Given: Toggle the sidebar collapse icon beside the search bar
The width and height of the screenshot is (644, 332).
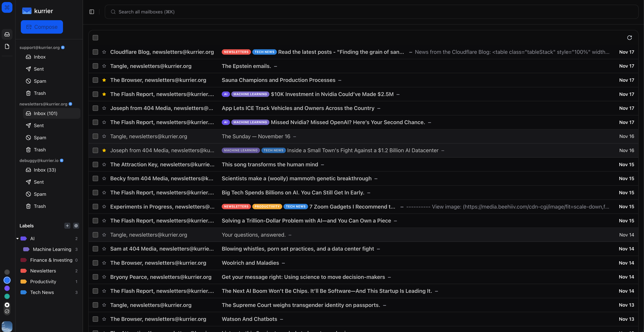Looking at the screenshot, I should [x=92, y=12].
